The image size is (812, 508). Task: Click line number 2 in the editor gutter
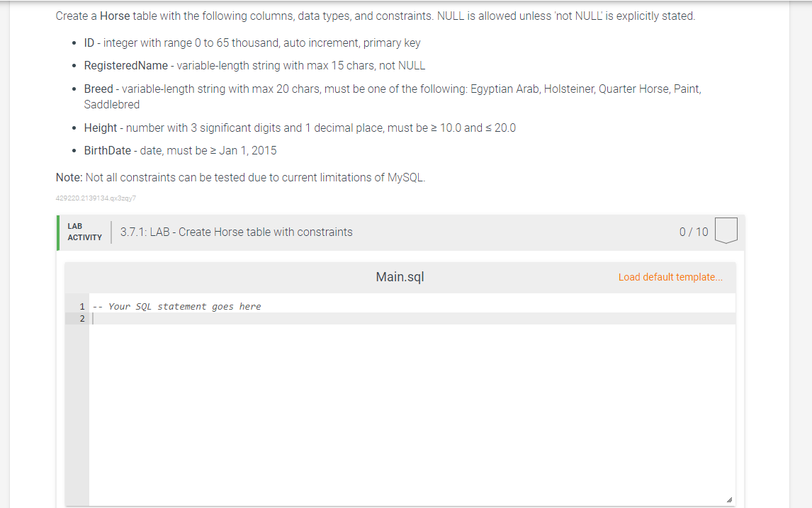(81, 318)
